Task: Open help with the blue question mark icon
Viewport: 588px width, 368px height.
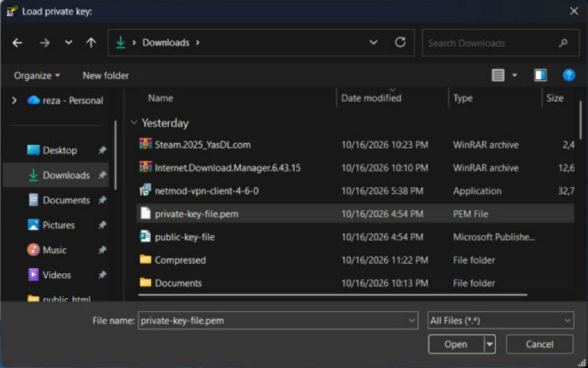Action: click(569, 75)
